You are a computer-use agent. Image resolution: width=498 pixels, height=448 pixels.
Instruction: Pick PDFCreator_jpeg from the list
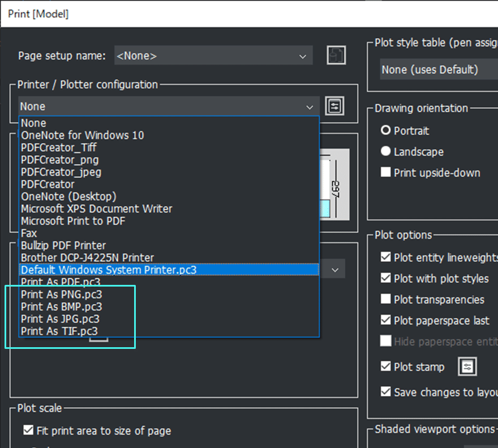(x=169, y=172)
